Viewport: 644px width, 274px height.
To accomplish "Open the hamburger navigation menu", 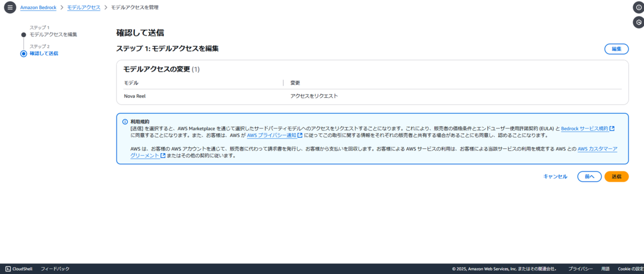I will tap(10, 8).
